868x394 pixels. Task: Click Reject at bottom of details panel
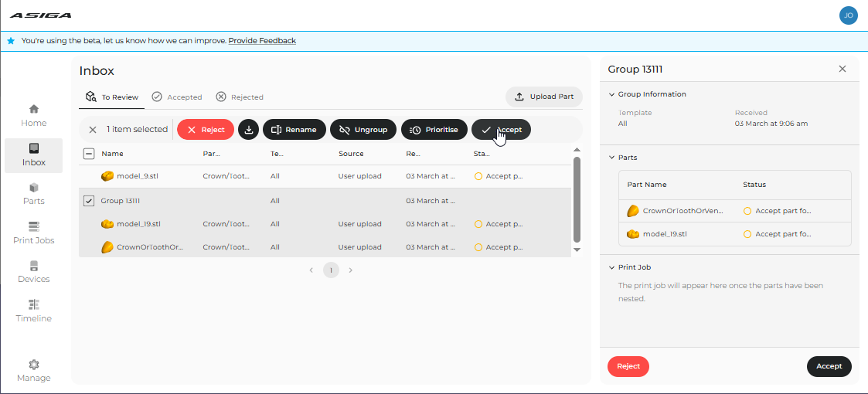628,366
